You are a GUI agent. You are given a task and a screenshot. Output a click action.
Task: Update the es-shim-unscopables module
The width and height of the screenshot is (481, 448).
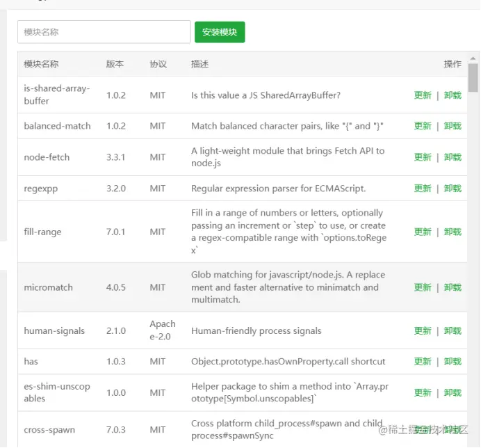click(x=423, y=393)
